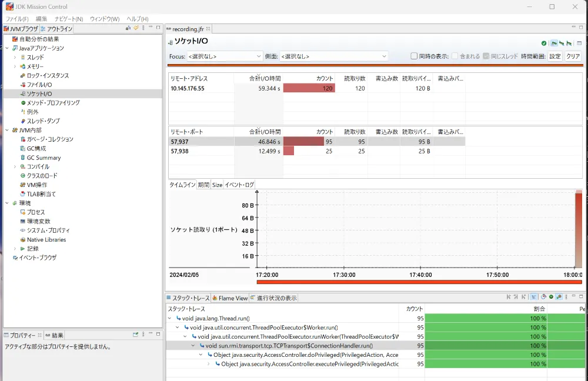The width and height of the screenshot is (588, 381).
Task: Click the green analysis result checkmark icon
Action: pyautogui.click(x=544, y=44)
